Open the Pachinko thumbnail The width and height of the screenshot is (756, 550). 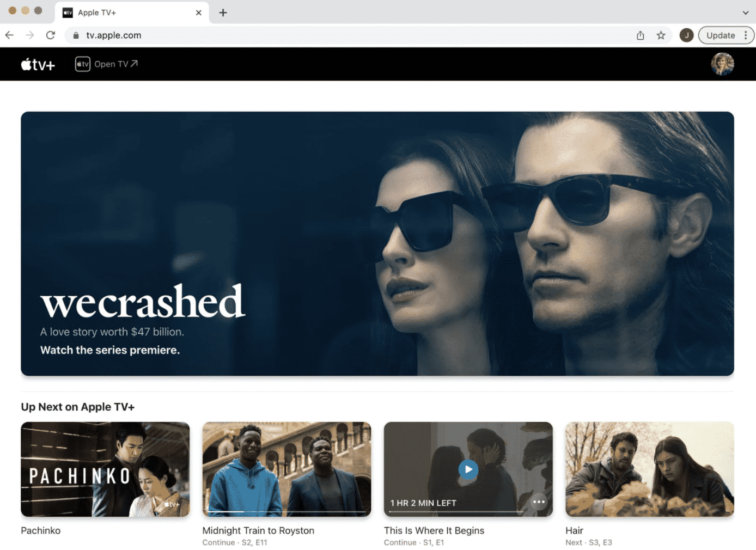click(x=105, y=469)
